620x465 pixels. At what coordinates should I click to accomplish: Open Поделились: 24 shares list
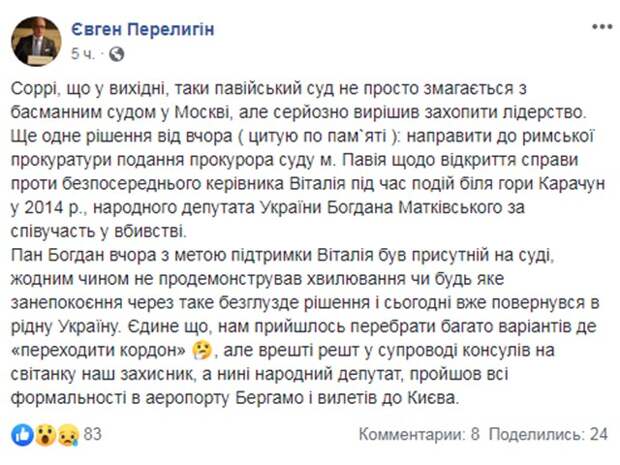tap(548, 435)
